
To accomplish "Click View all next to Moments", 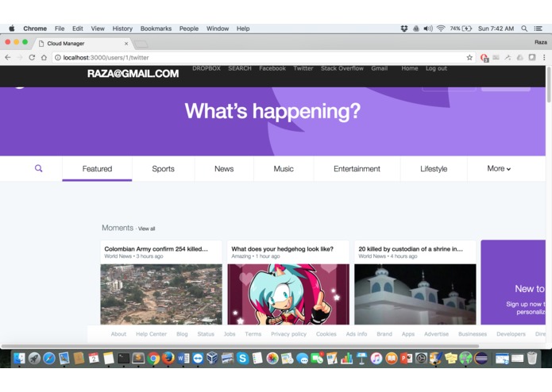I will pos(146,229).
